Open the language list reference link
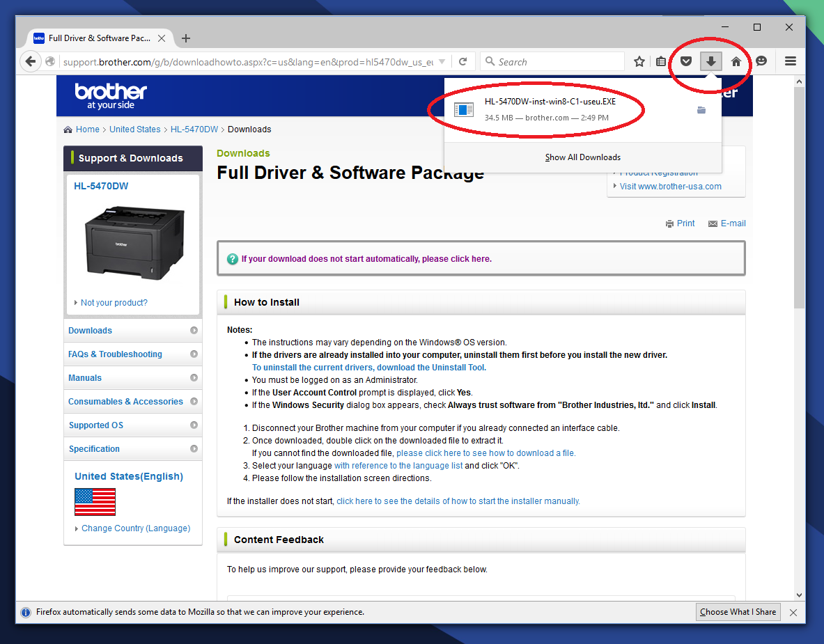The height and width of the screenshot is (644, 824). [398, 466]
